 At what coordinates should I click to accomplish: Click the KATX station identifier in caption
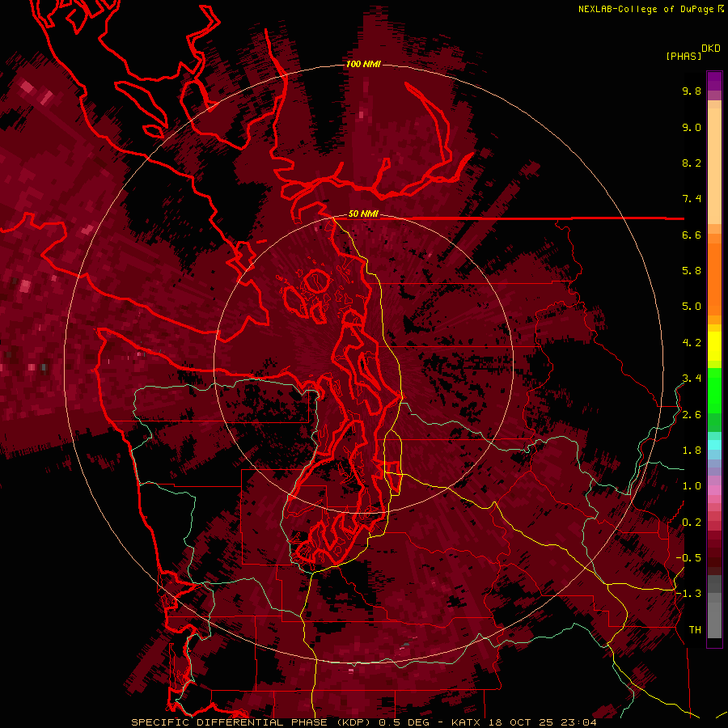[x=465, y=722]
